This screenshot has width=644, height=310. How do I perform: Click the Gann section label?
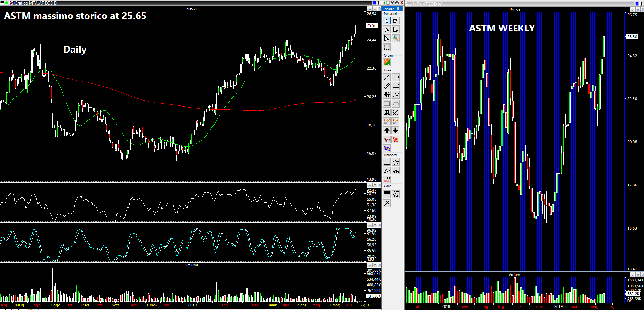[388, 186]
